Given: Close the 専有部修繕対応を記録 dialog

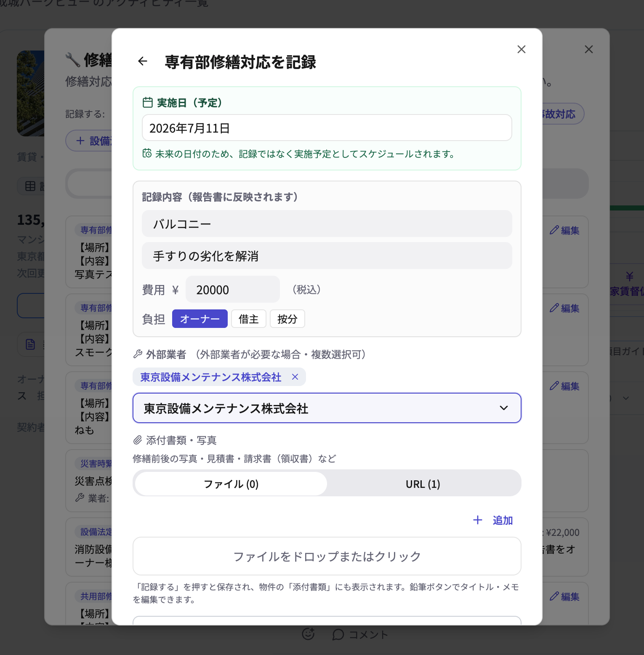Looking at the screenshot, I should [x=521, y=49].
